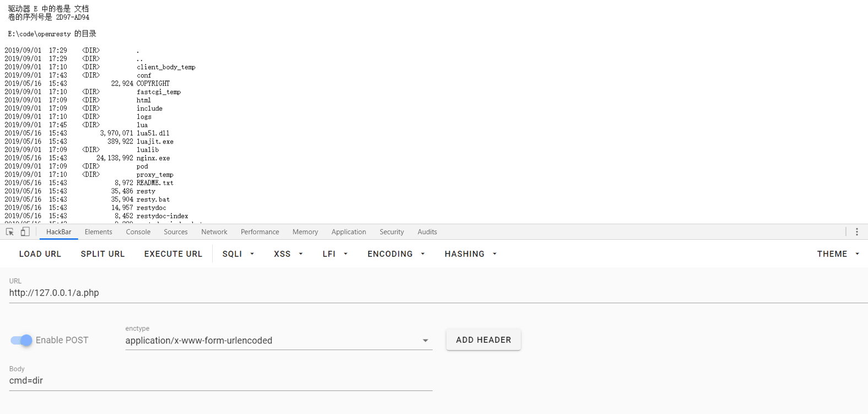Select enctype combo box
868x414 pixels.
click(278, 341)
